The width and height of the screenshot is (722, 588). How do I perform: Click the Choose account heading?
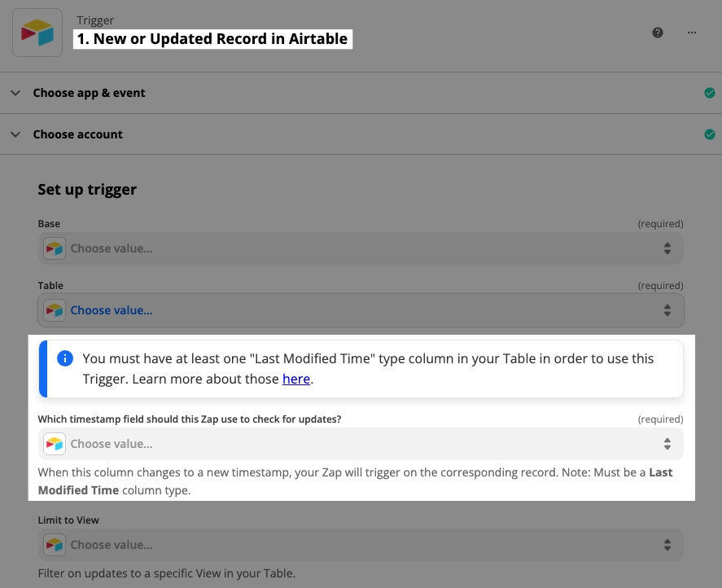[78, 134]
